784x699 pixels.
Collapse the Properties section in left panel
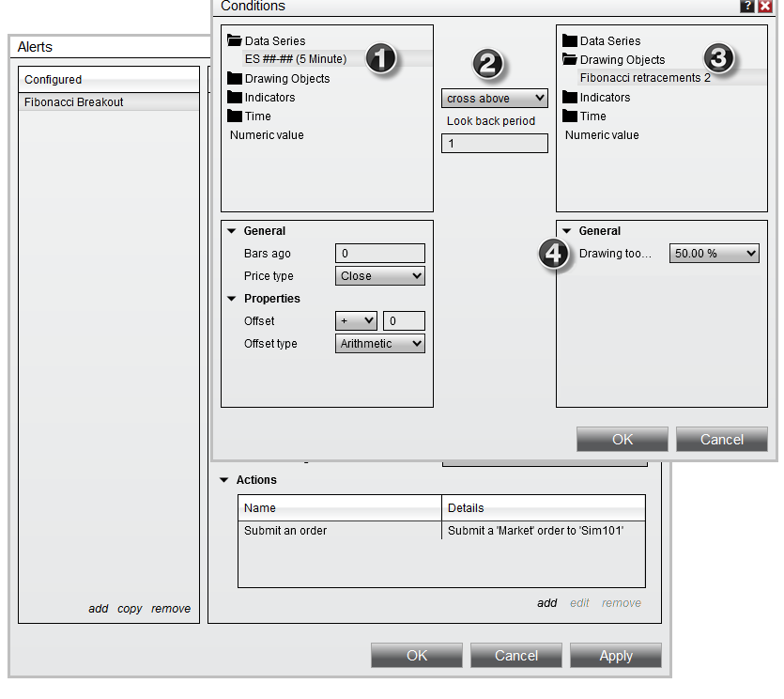click(231, 299)
